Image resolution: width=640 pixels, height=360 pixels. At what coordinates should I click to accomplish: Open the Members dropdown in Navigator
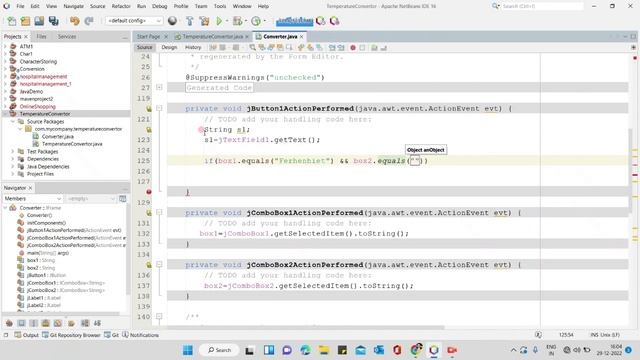(x=33, y=199)
